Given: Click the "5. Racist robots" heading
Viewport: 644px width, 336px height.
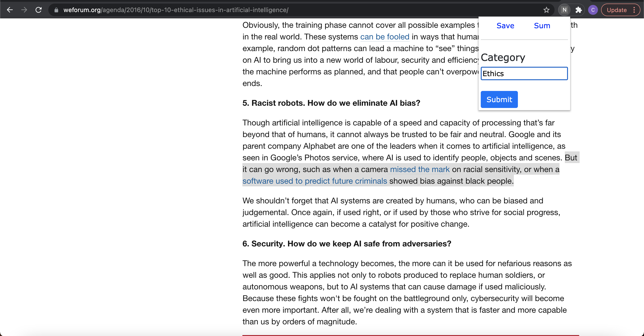Looking at the screenshot, I should tap(331, 103).
